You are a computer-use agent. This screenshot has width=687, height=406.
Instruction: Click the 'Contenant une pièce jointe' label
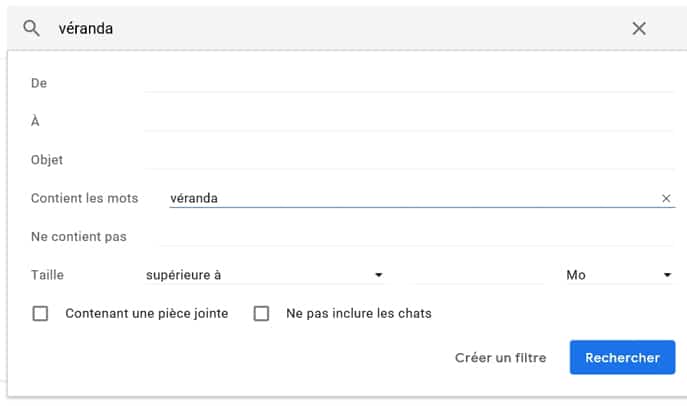point(147,314)
